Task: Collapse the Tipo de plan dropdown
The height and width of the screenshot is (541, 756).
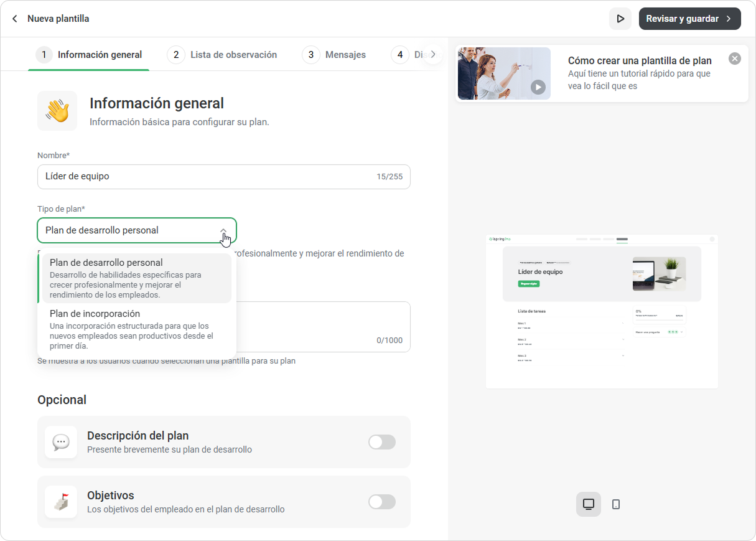Action: tap(223, 230)
